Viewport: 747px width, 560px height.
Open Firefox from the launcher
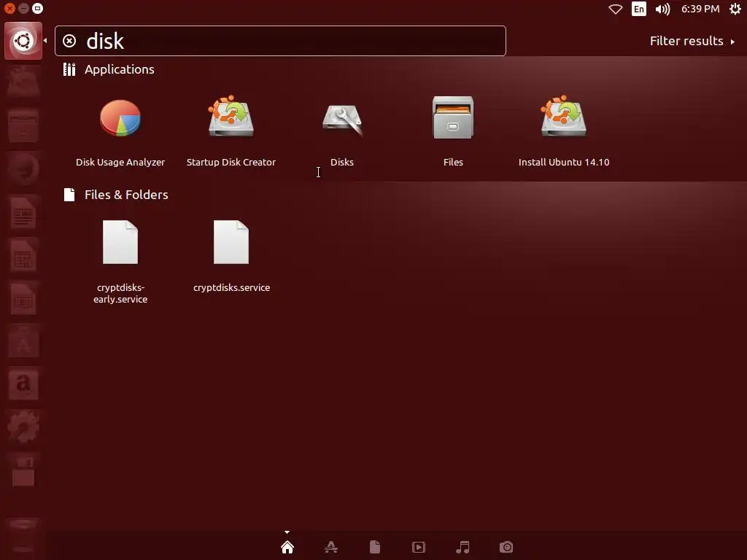(x=23, y=169)
